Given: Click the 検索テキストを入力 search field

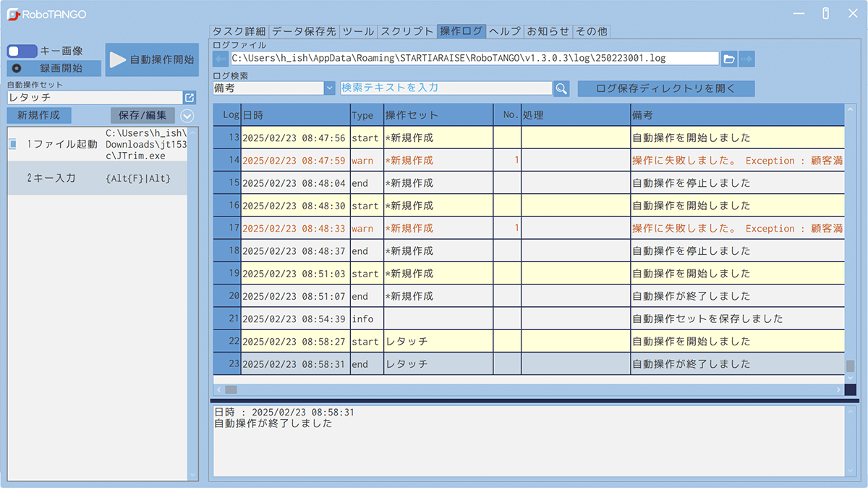Looking at the screenshot, I should (446, 88).
